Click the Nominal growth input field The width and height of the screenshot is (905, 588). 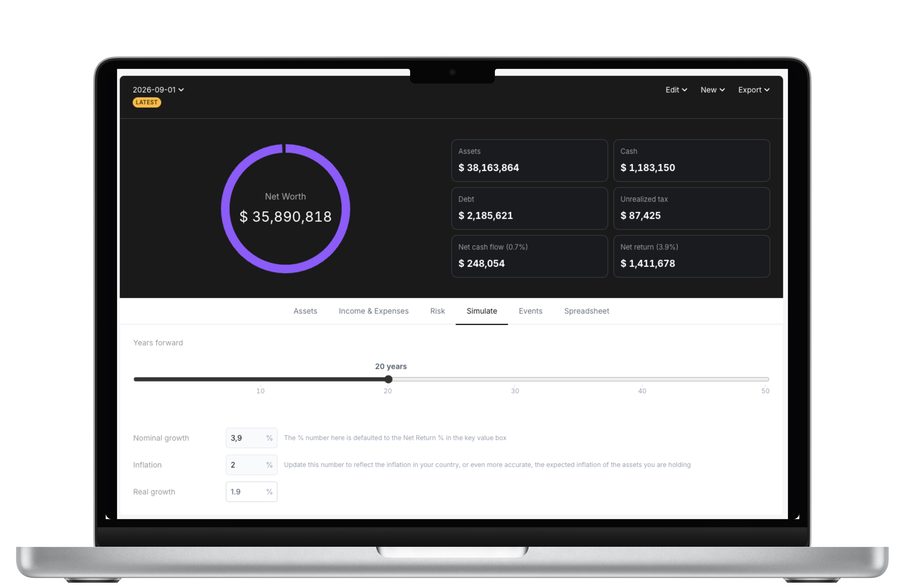[251, 438]
